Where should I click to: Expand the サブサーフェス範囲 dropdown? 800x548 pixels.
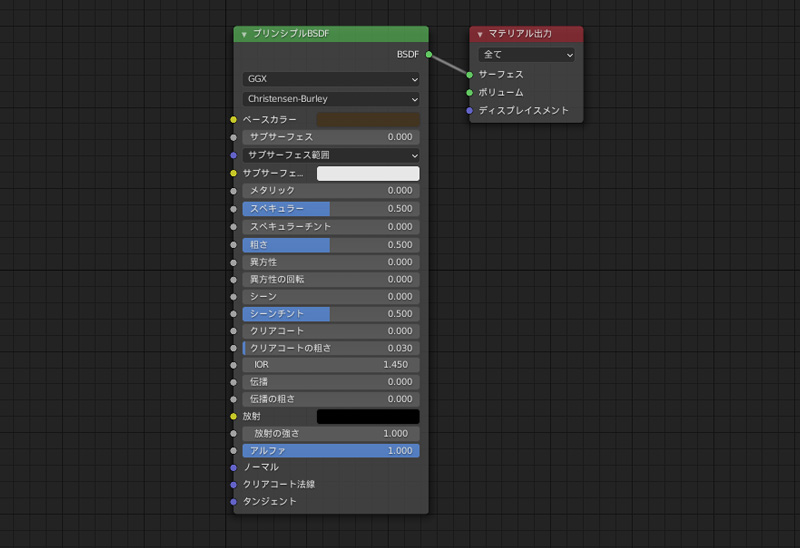point(330,155)
